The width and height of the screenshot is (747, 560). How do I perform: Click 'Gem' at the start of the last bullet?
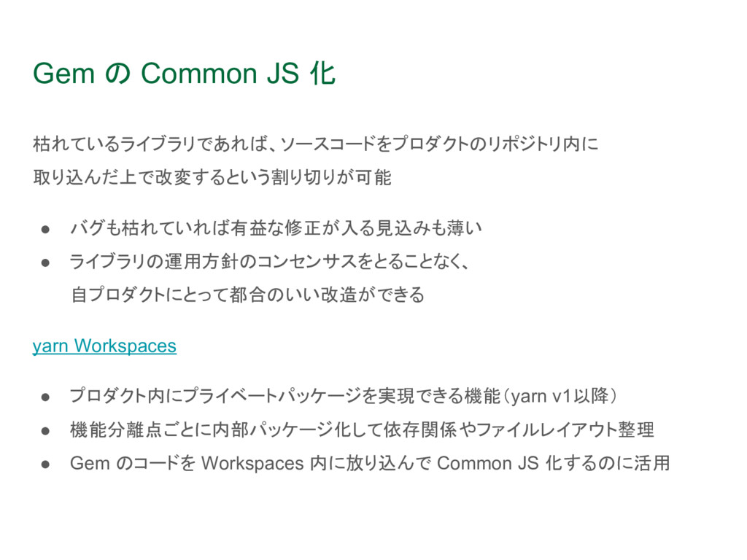coord(90,463)
